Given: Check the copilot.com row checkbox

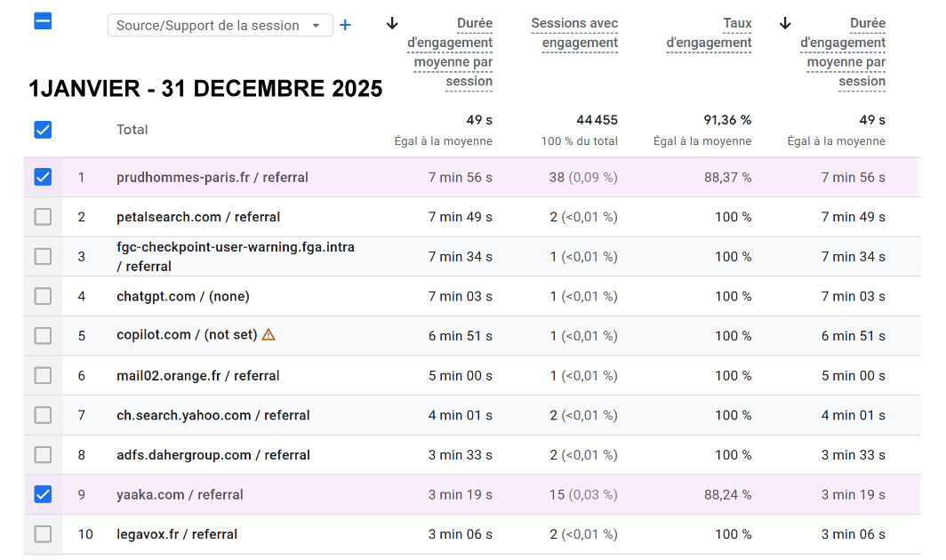Looking at the screenshot, I should 43,335.
